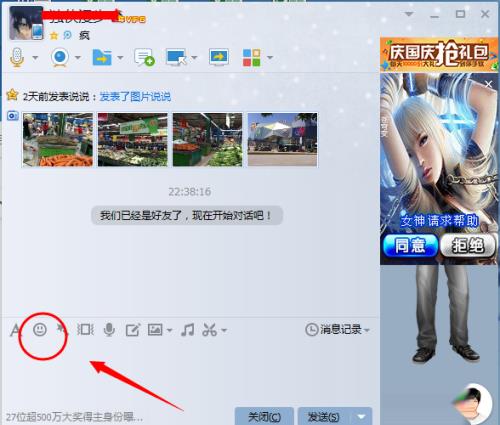Image resolution: width=500 pixels, height=425 pixels.
Task: Share music with the note icon
Action: coord(187,330)
